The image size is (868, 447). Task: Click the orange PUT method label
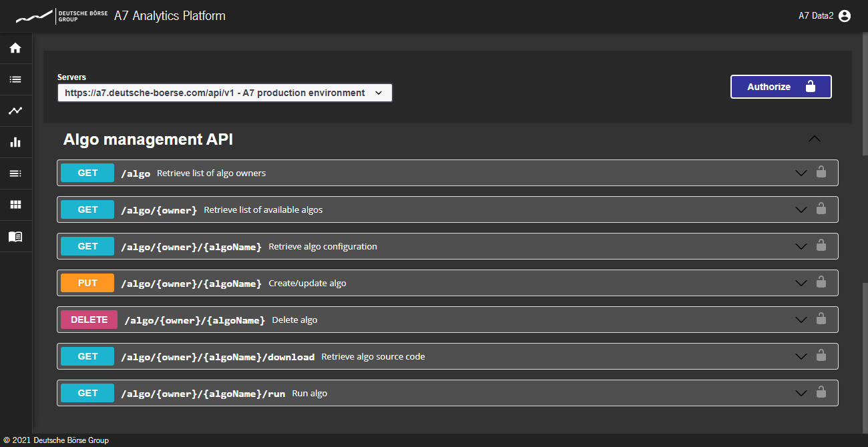tap(87, 283)
